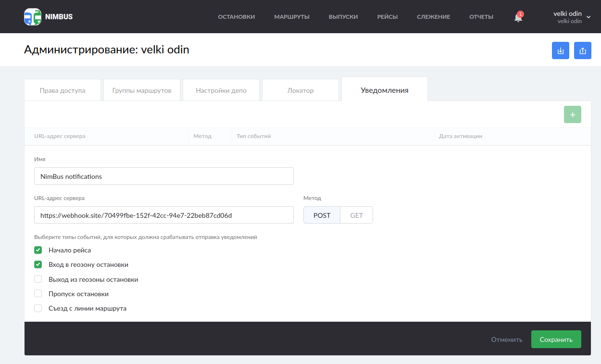Viewport: 601px width, 364px height.
Task: Add a new notification with the green plus icon
Action: point(572,114)
